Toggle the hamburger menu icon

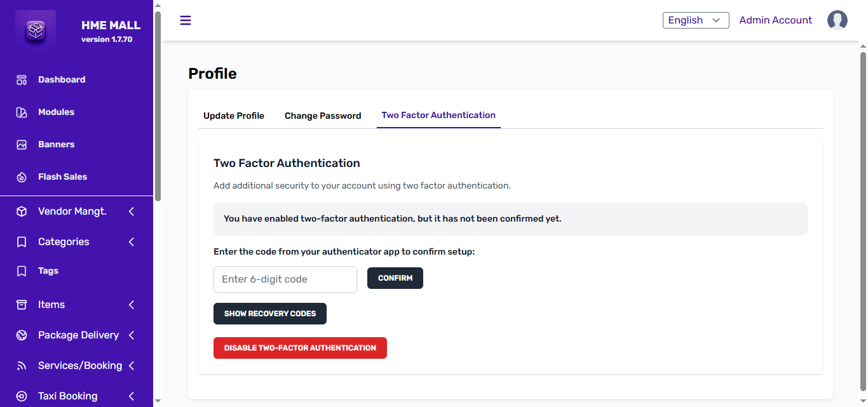[186, 20]
